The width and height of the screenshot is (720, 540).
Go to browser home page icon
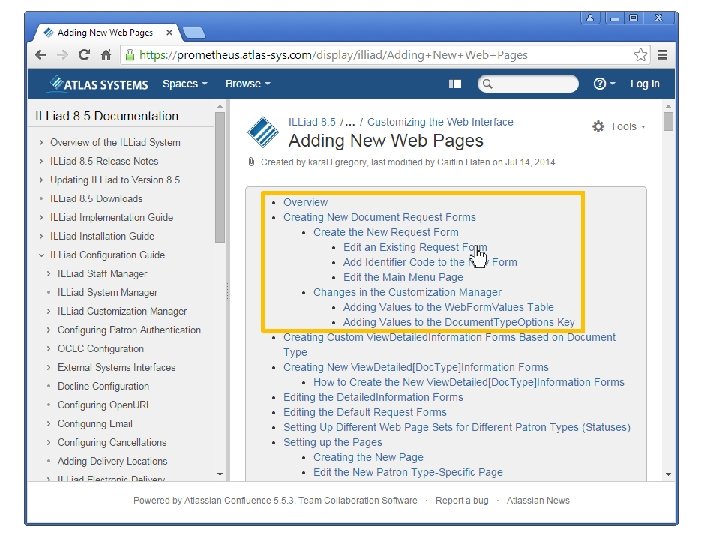[106, 55]
